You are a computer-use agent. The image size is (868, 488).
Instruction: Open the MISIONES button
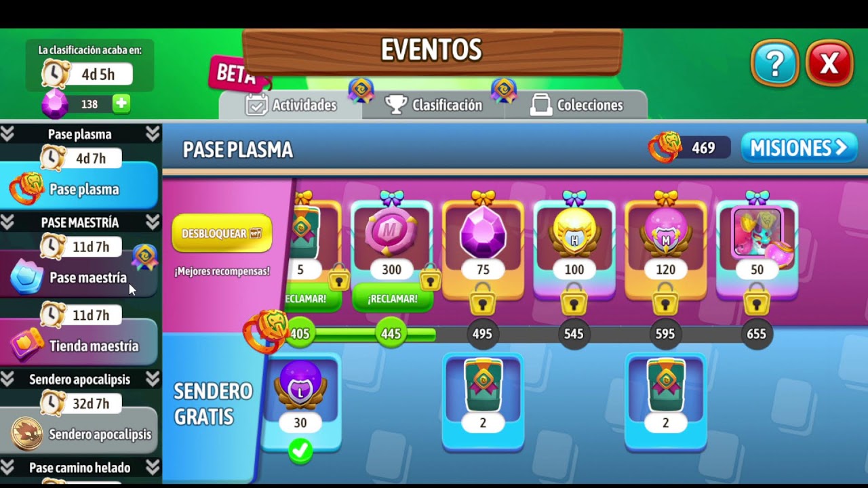point(799,148)
